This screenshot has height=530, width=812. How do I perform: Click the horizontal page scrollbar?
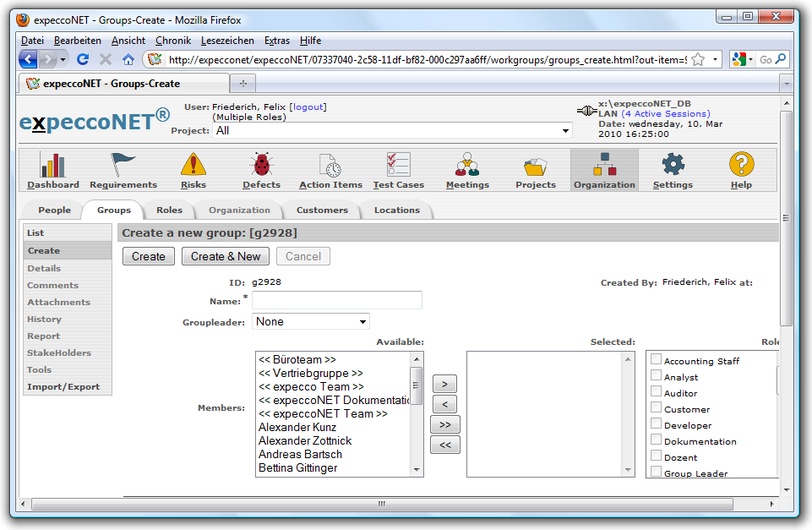[x=382, y=504]
